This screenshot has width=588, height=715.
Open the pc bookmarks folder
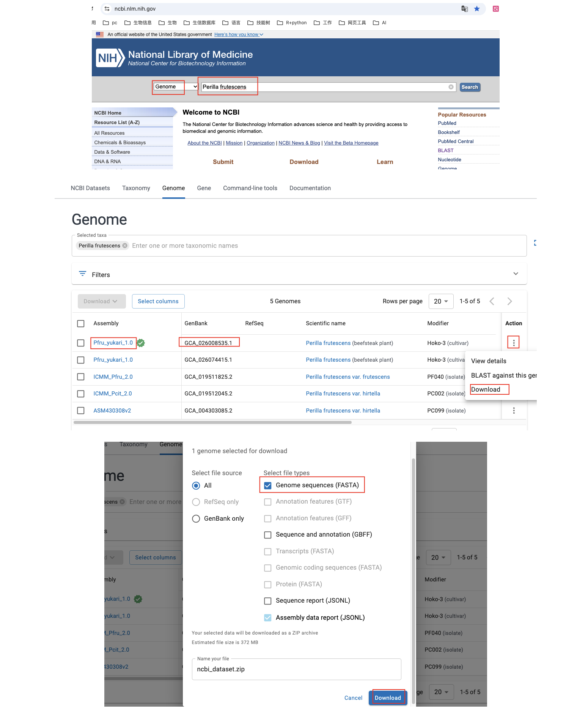point(110,23)
